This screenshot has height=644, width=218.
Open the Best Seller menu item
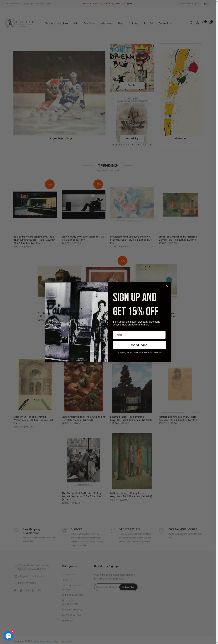point(89,23)
